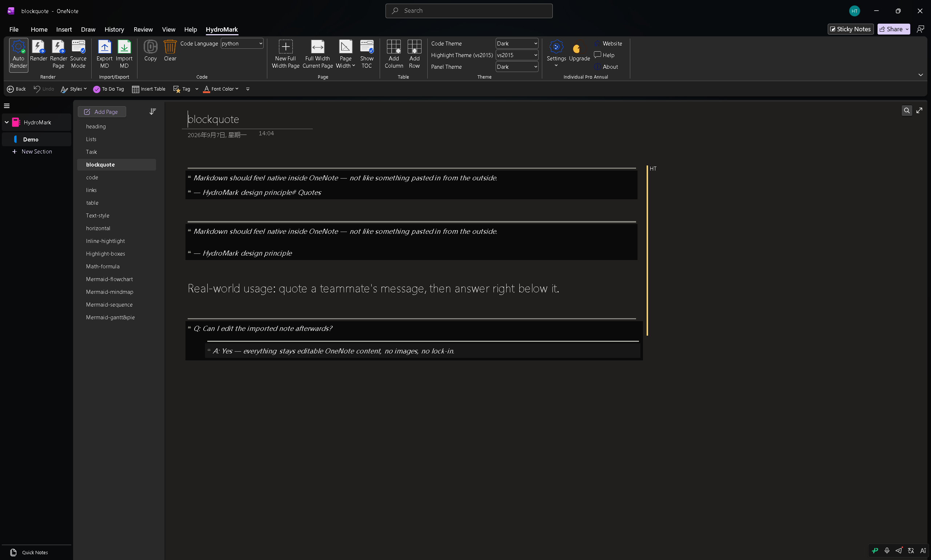Open the Styles dropdown
This screenshot has height=560, width=931.
click(x=73, y=89)
